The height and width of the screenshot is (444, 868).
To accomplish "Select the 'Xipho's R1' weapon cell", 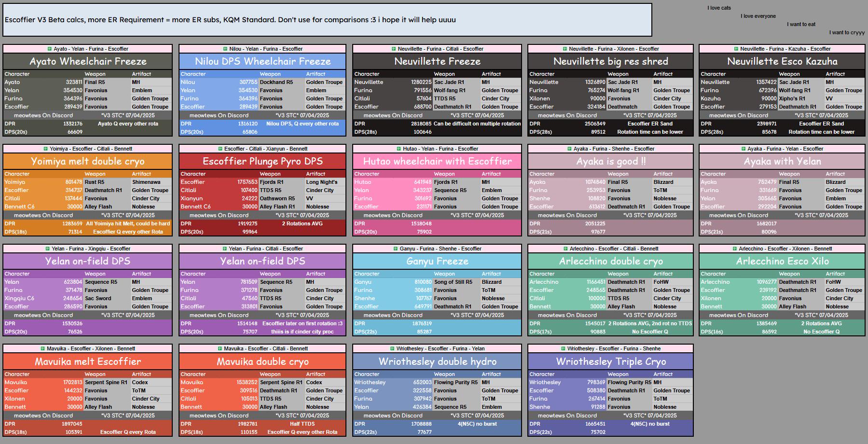I will pyautogui.click(x=800, y=98).
